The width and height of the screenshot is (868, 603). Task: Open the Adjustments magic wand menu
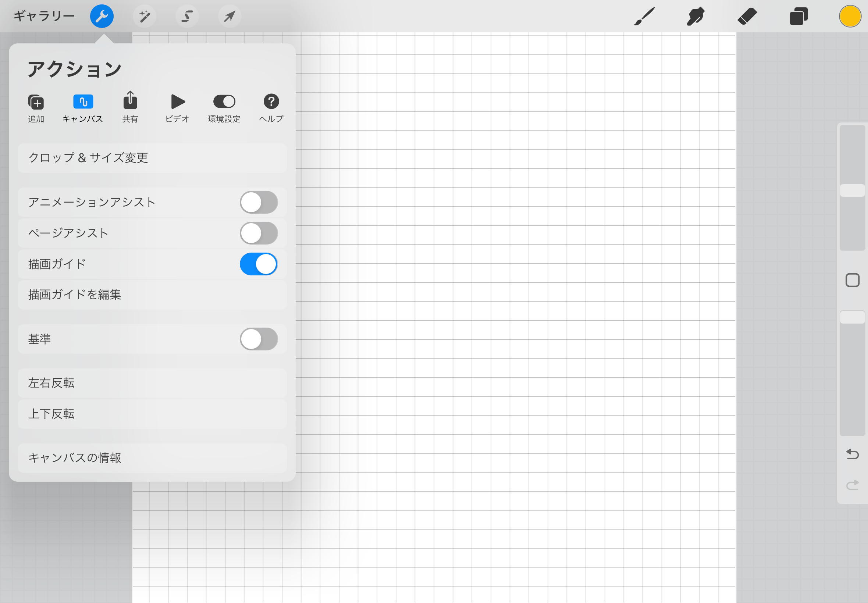pos(144,16)
